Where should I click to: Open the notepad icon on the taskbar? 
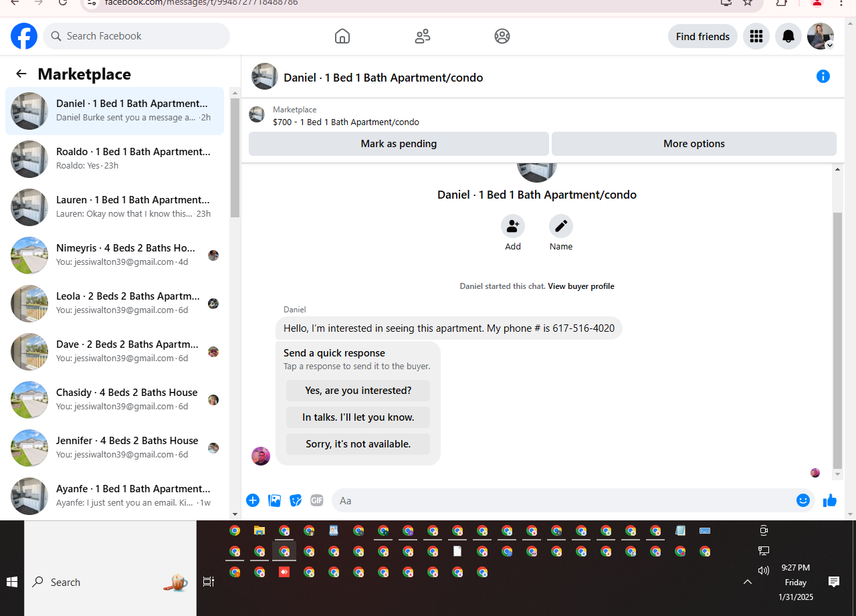coord(680,530)
